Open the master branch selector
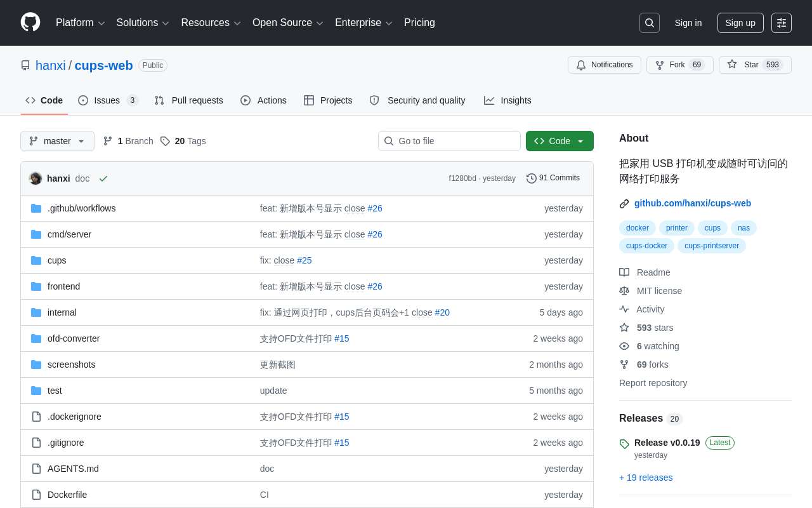The width and height of the screenshot is (812, 508). [x=57, y=141]
